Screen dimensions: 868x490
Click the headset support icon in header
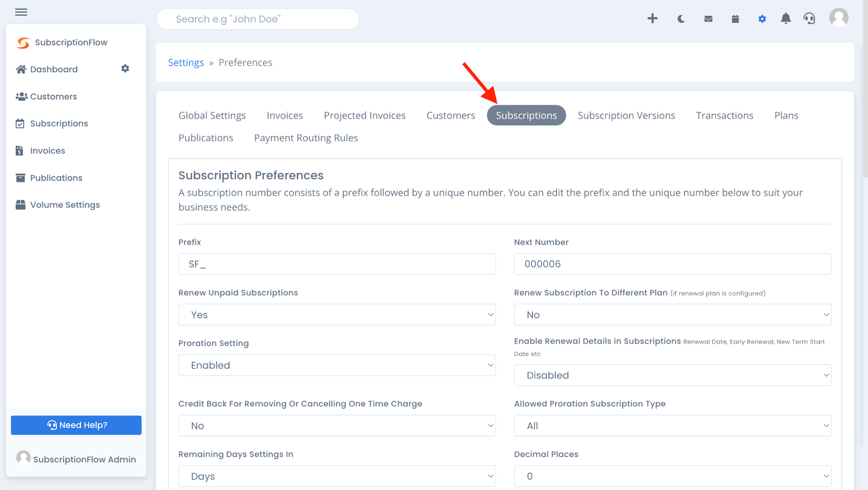click(x=809, y=18)
